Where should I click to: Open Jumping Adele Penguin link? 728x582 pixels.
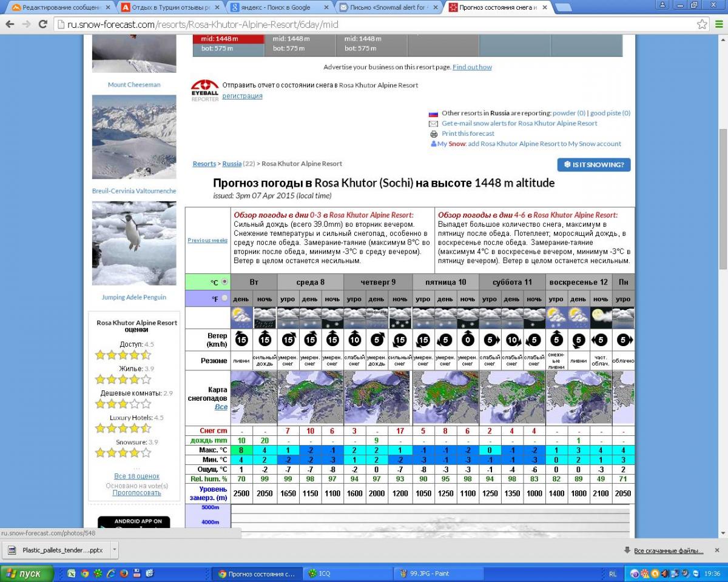click(x=134, y=297)
